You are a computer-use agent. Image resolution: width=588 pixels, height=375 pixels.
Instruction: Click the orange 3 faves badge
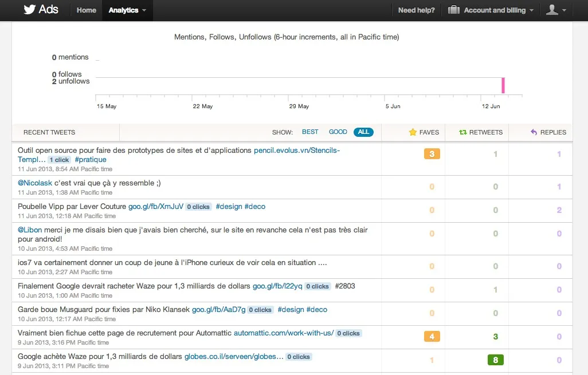pyautogui.click(x=432, y=154)
